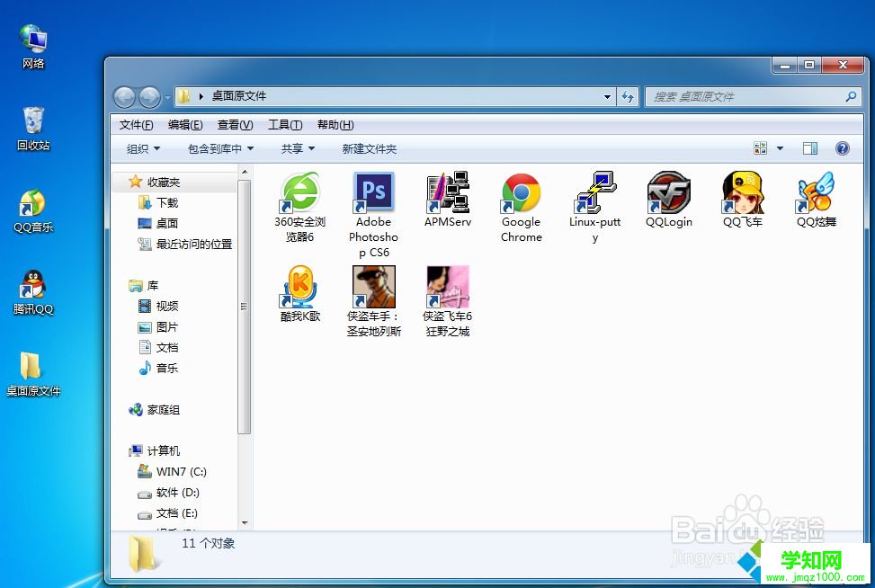This screenshot has height=588, width=875.
Task: Click the navigation pane scroll-up arrow
Action: 245,171
